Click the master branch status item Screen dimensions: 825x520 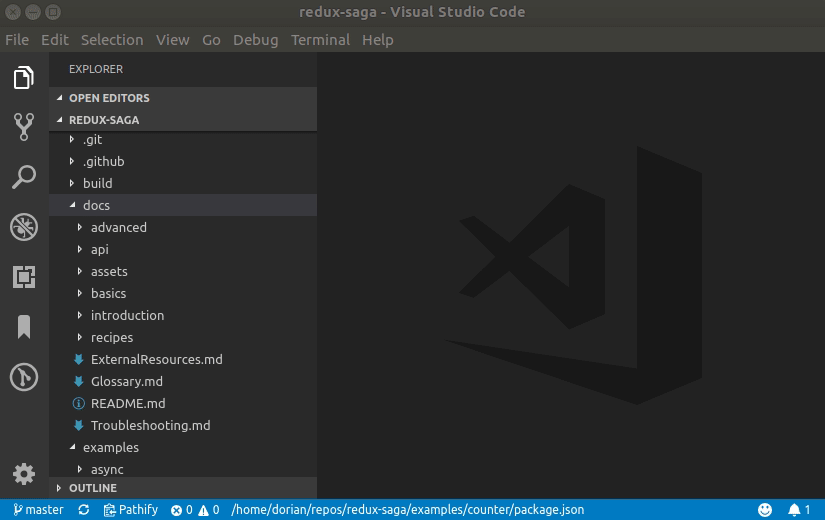point(38,509)
